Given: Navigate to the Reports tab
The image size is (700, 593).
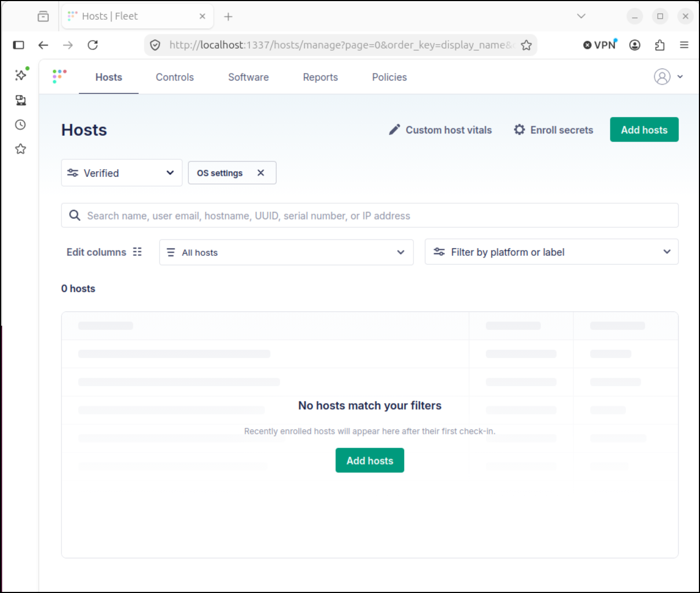Looking at the screenshot, I should [x=320, y=77].
